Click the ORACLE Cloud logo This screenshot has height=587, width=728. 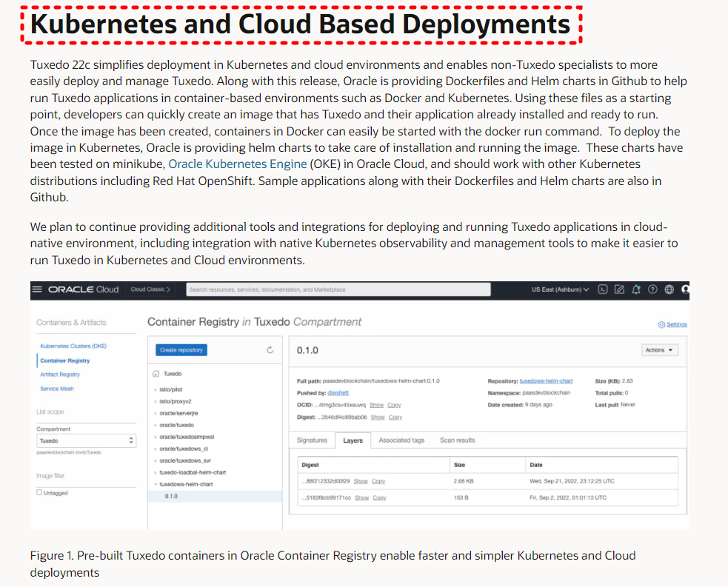pos(84,289)
